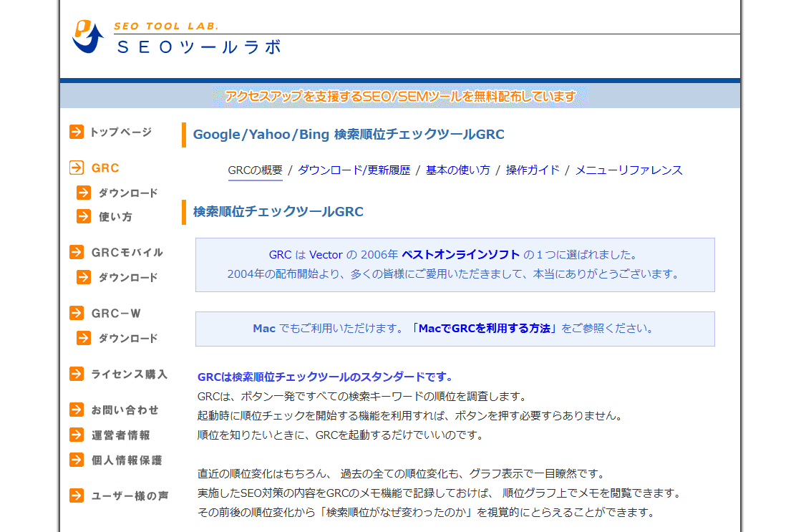806x532 pixels.
Task: Click the line starting 直近の順位変化はもちろん
Action: pyautogui.click(x=402, y=473)
